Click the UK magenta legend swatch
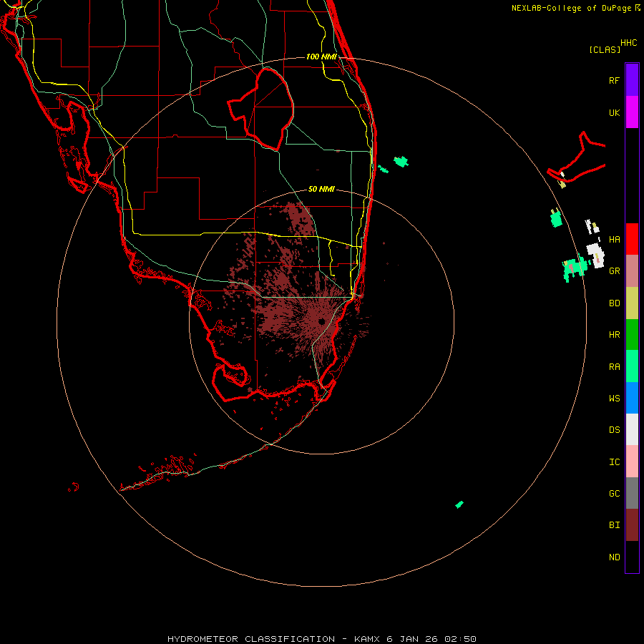This screenshot has height=644, width=644. pyautogui.click(x=632, y=112)
